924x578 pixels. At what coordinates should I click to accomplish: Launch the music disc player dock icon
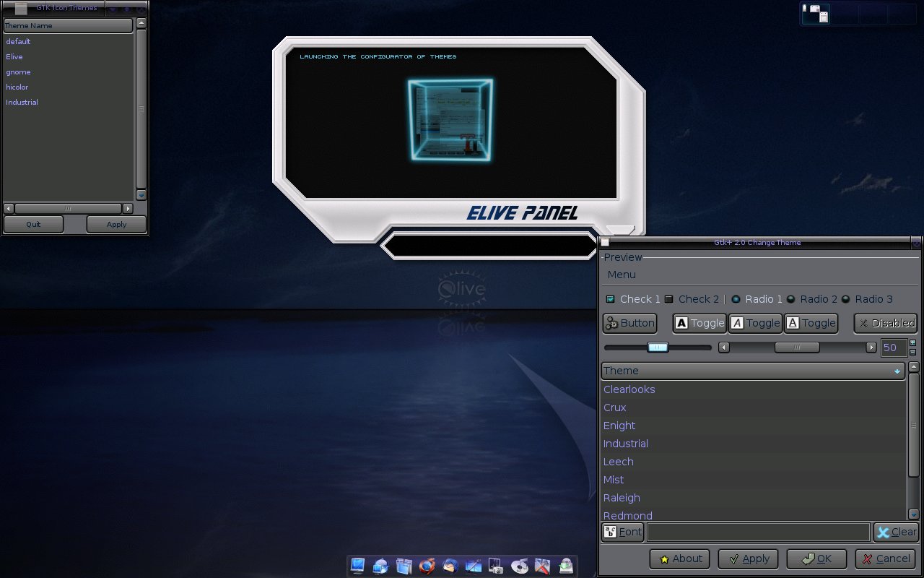[x=520, y=566]
